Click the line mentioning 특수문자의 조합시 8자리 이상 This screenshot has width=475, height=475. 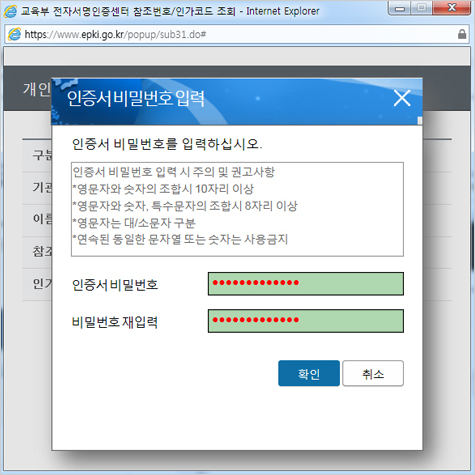[x=185, y=206]
